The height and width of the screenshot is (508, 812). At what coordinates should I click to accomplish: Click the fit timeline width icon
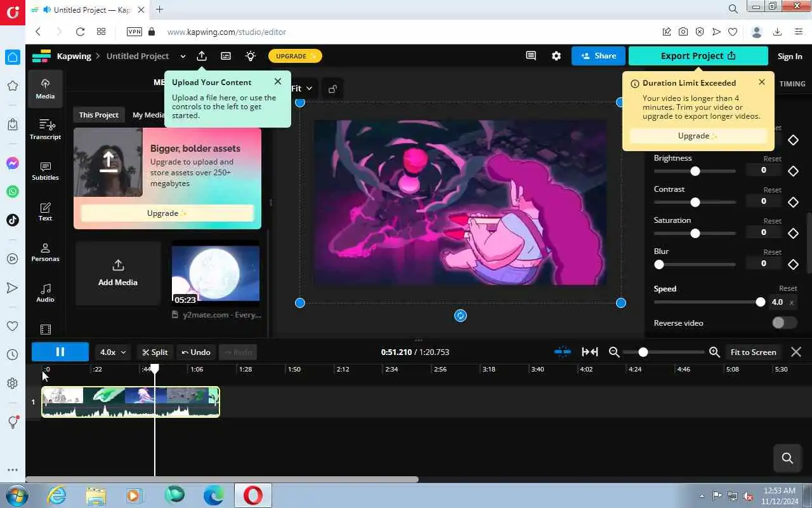tap(590, 352)
